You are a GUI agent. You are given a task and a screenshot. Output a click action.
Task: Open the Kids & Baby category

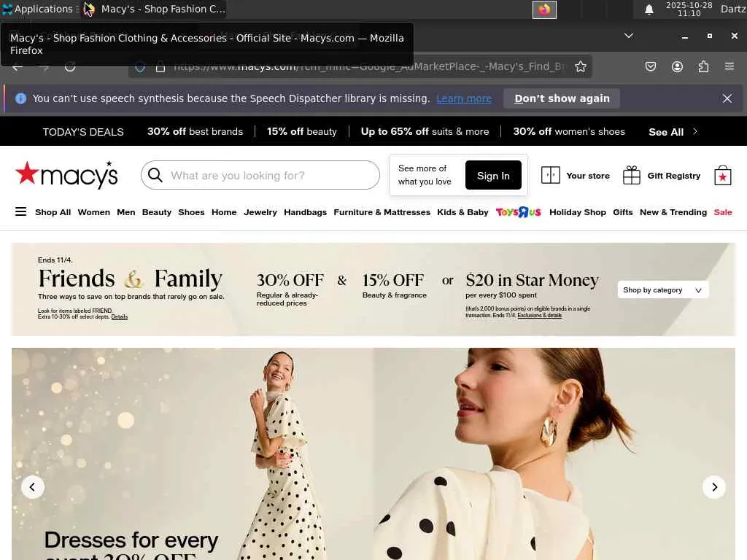(x=462, y=212)
